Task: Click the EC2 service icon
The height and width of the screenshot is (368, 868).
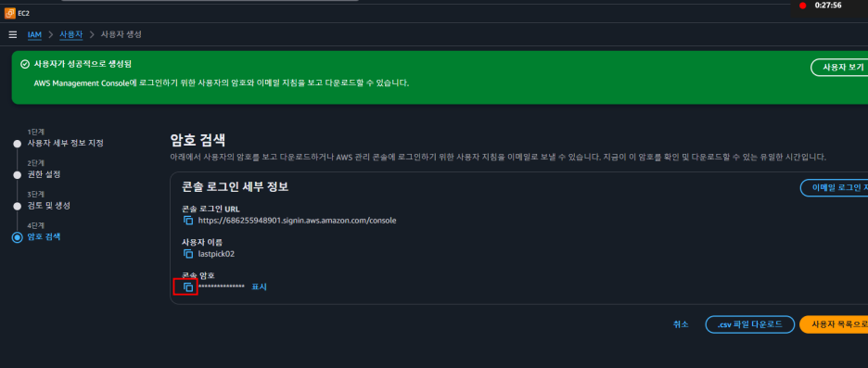Action: (x=10, y=13)
